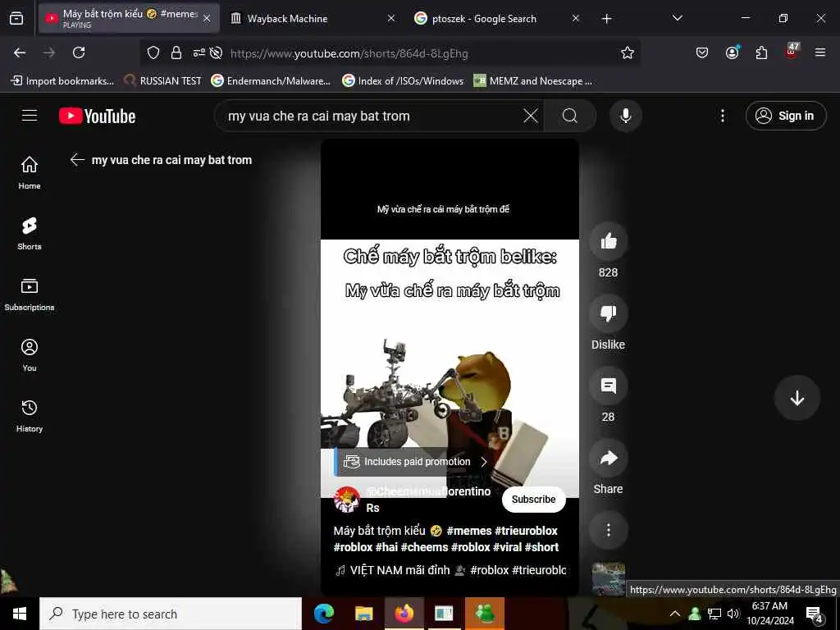Open the VIỆT NAM mãi đỉnh sound link
The height and width of the screenshot is (630, 840).
[450, 571]
